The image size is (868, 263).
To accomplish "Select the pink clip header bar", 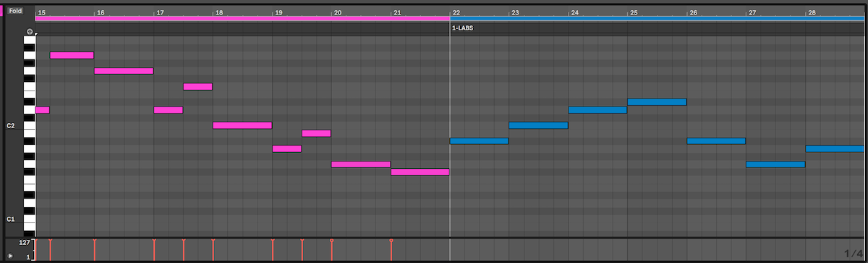I will tap(242, 19).
